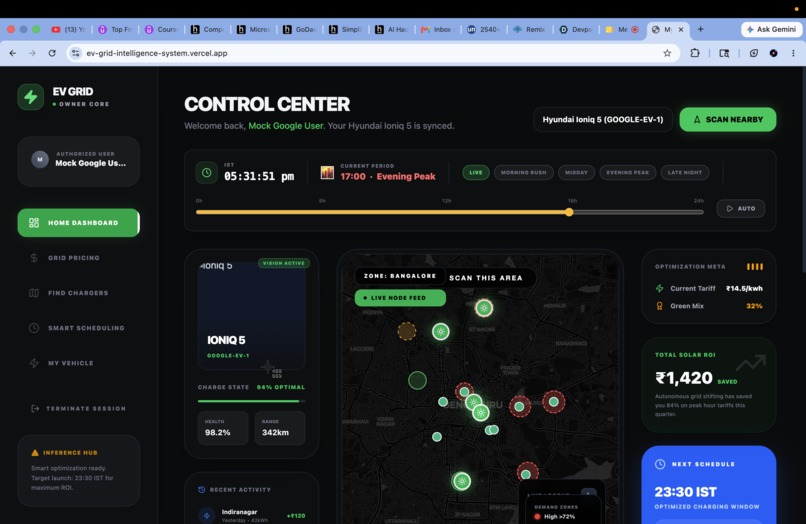Click the address bar URL field
Image resolution: width=806 pixels, height=524 pixels.
point(373,53)
